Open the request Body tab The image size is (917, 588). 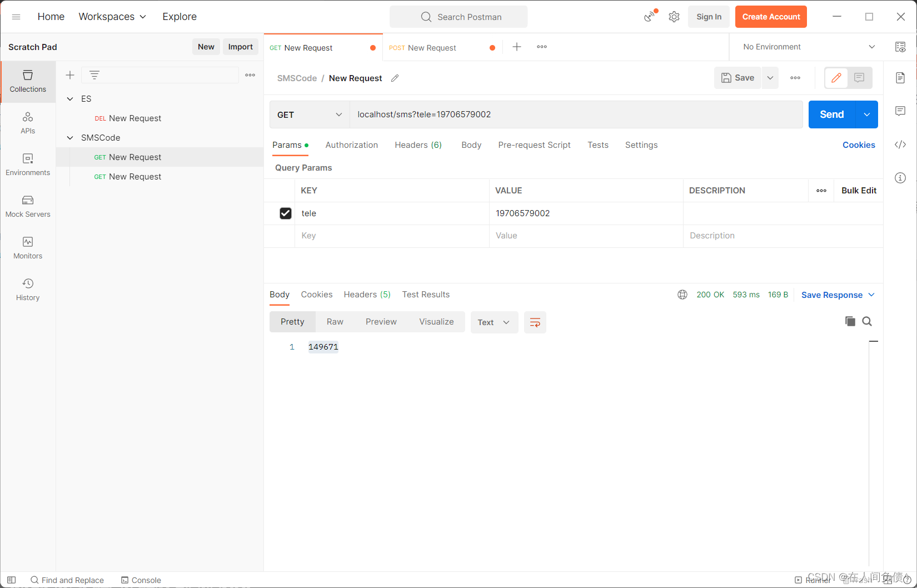click(x=471, y=145)
